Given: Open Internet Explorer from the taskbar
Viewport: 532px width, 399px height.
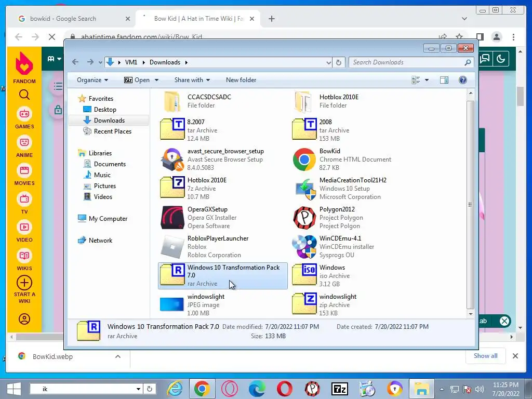Looking at the screenshot, I should point(175,389).
